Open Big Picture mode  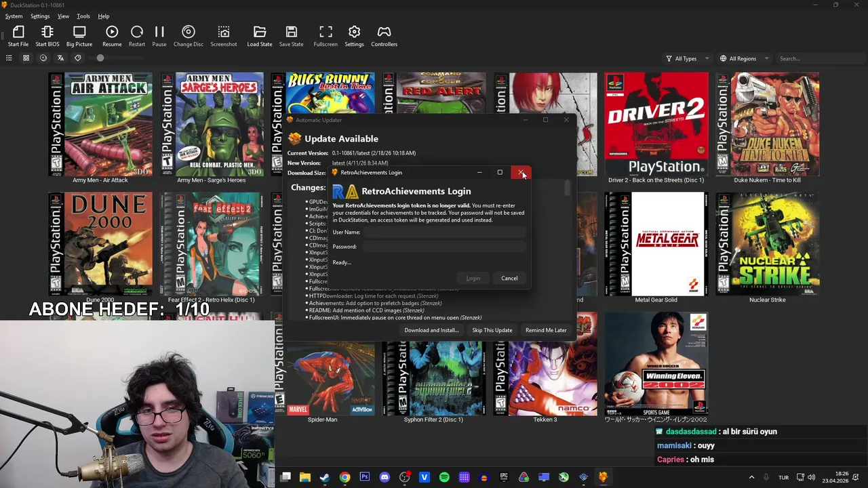click(x=79, y=37)
